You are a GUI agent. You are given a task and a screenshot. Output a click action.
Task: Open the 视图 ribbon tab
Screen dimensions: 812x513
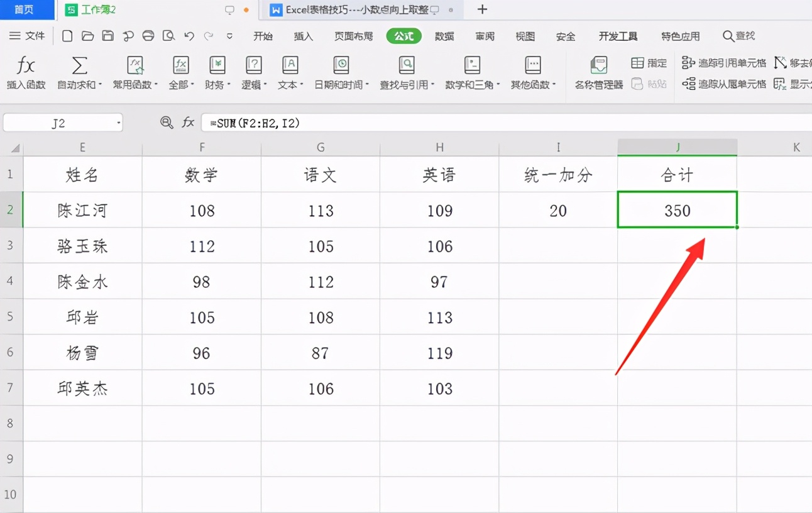tap(525, 36)
